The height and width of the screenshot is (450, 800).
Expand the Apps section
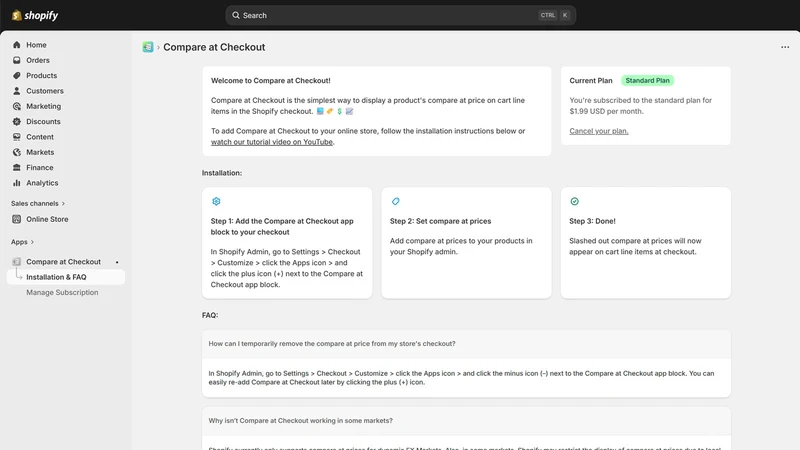pos(22,242)
